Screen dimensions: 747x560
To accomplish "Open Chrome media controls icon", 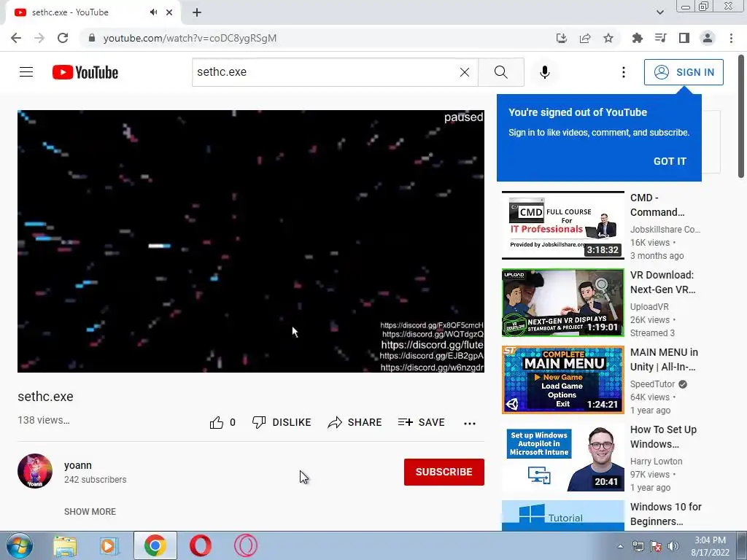I will [660, 38].
